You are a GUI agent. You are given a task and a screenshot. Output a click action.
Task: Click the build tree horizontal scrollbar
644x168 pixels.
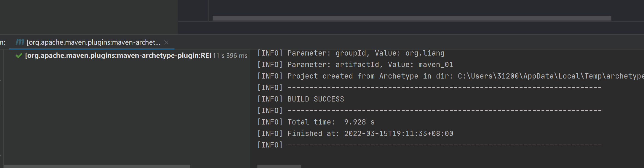[97, 166]
